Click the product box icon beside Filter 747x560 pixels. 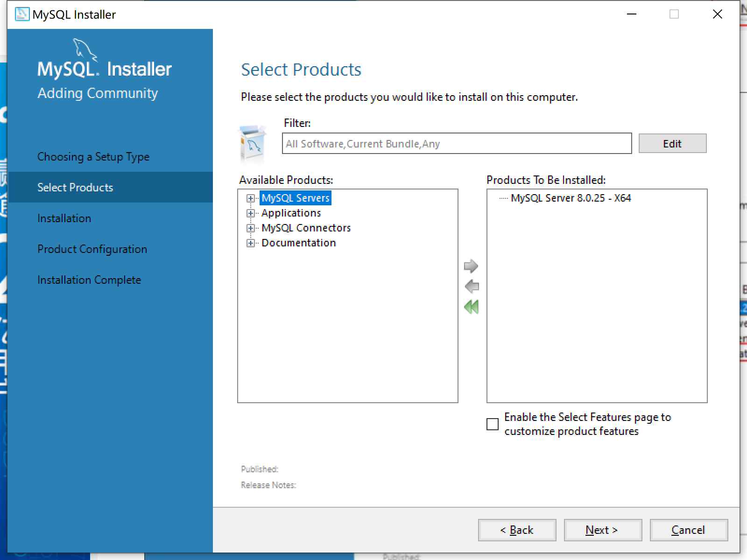[x=253, y=145]
